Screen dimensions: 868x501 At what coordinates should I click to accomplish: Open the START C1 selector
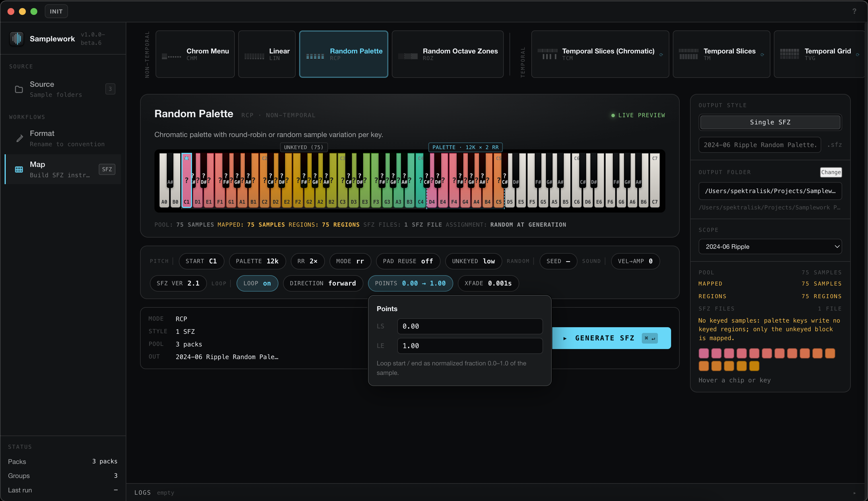click(x=201, y=261)
